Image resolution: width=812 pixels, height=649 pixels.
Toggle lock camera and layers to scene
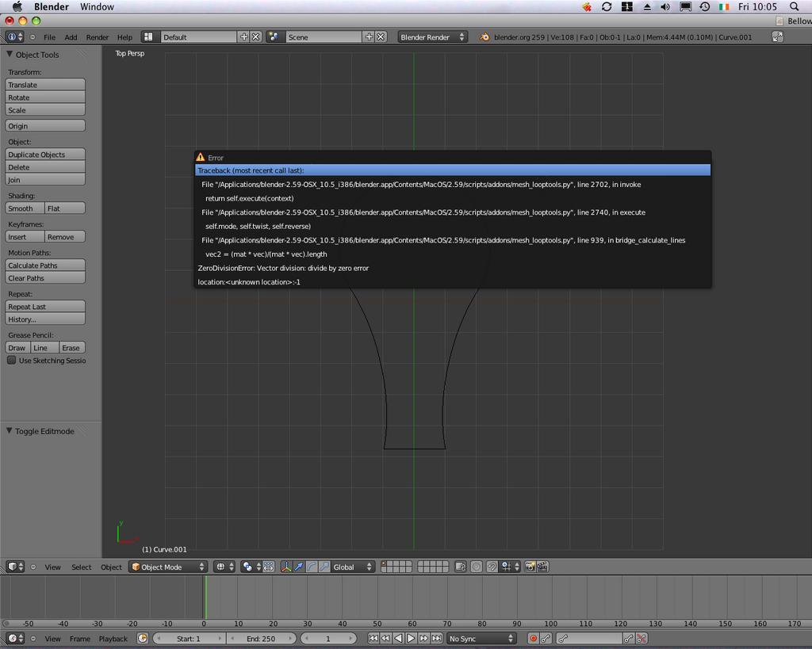point(461,567)
